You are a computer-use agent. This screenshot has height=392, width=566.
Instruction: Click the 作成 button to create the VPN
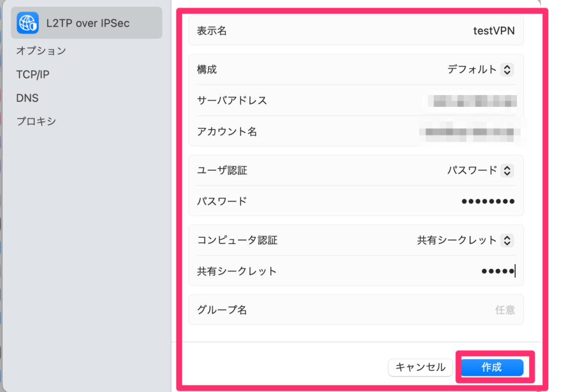[x=492, y=367]
